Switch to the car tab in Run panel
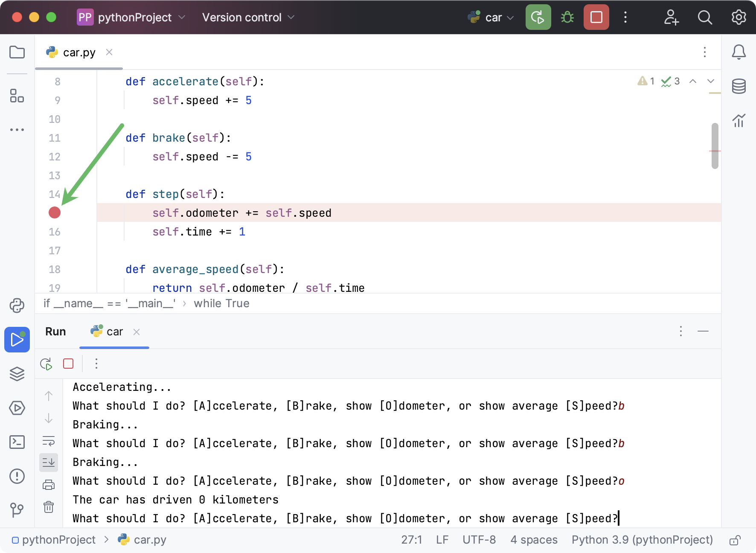 pyautogui.click(x=114, y=332)
